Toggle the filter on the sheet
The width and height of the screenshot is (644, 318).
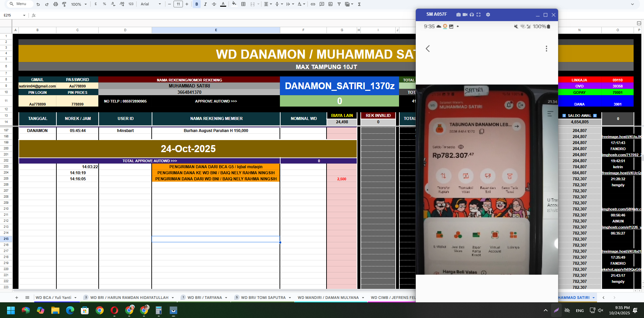point(339,4)
